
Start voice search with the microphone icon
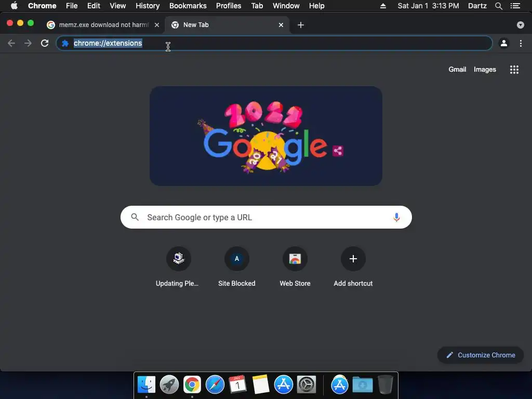396,217
